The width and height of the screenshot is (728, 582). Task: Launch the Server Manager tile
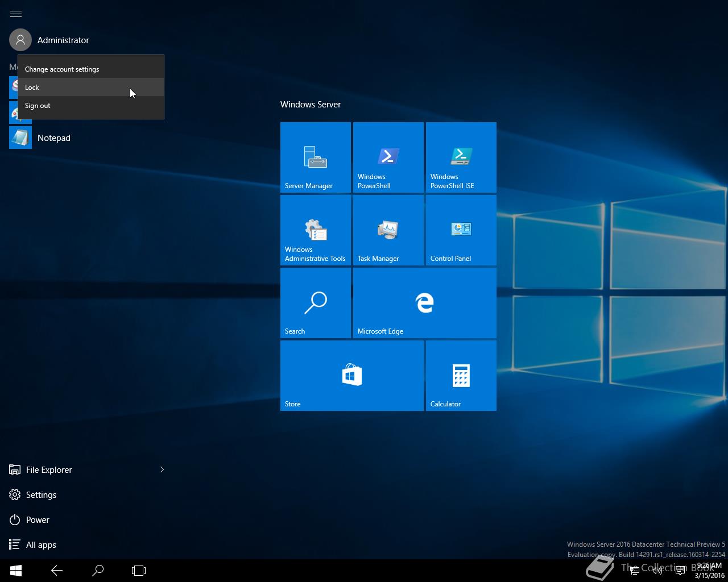tap(316, 157)
